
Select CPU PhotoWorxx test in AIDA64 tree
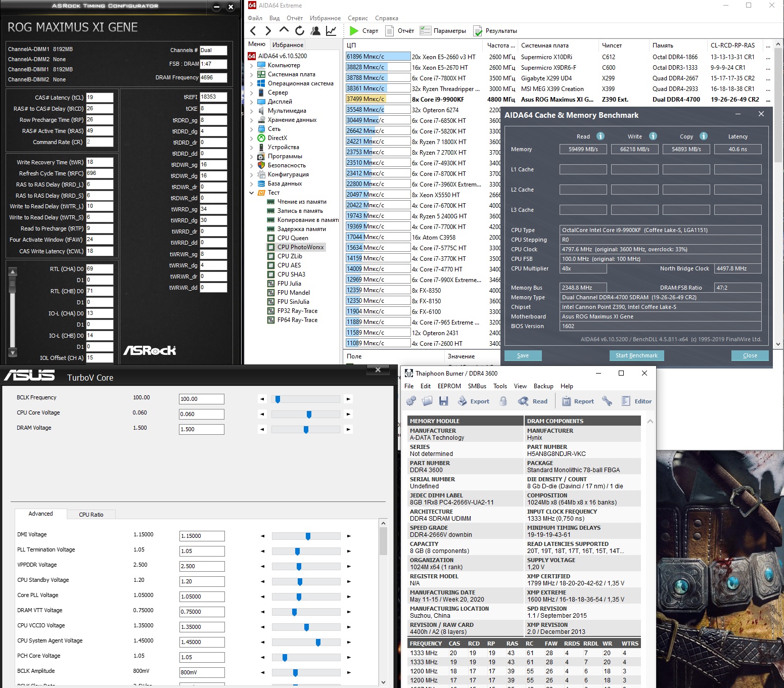[300, 247]
